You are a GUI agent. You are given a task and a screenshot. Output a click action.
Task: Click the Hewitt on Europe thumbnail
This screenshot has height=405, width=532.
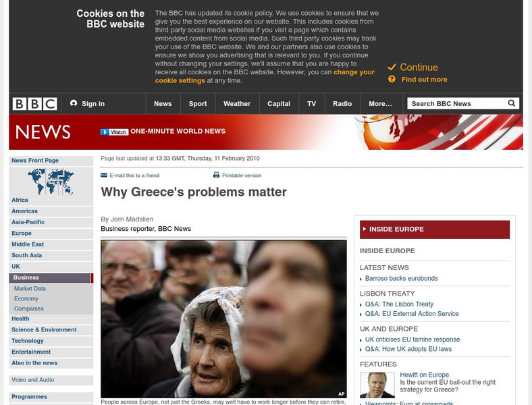click(x=377, y=385)
